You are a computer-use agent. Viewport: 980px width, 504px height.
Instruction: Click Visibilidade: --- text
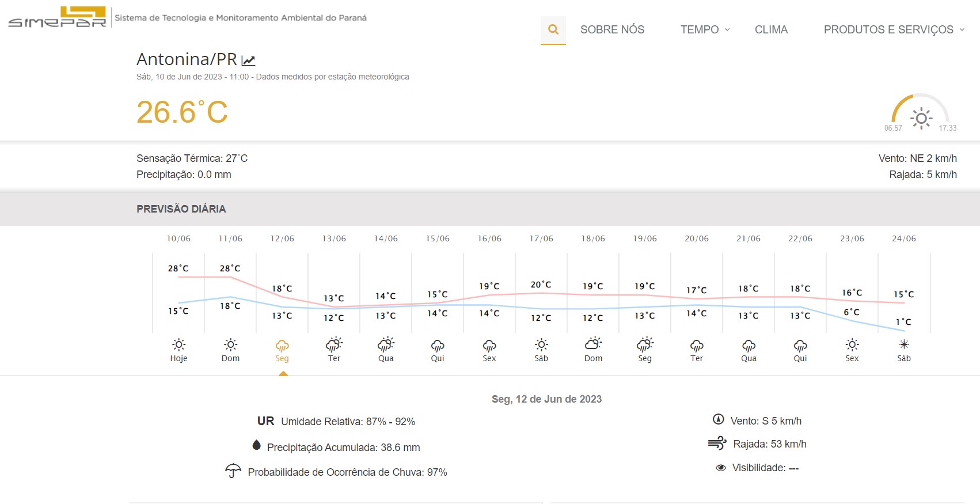tap(765, 468)
